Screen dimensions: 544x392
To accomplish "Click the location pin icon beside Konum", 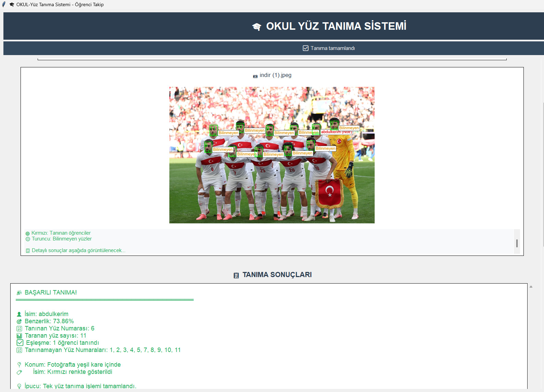I will tap(19, 365).
